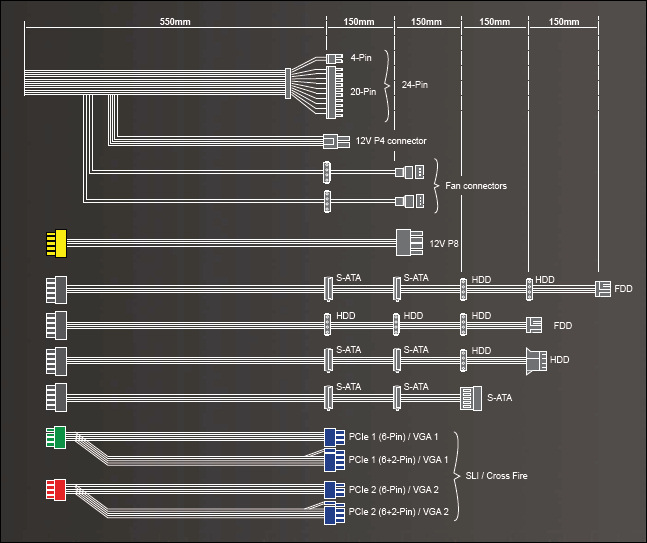
Task: Click the yellow 12V P8 power supply plug
Action: 54,242
